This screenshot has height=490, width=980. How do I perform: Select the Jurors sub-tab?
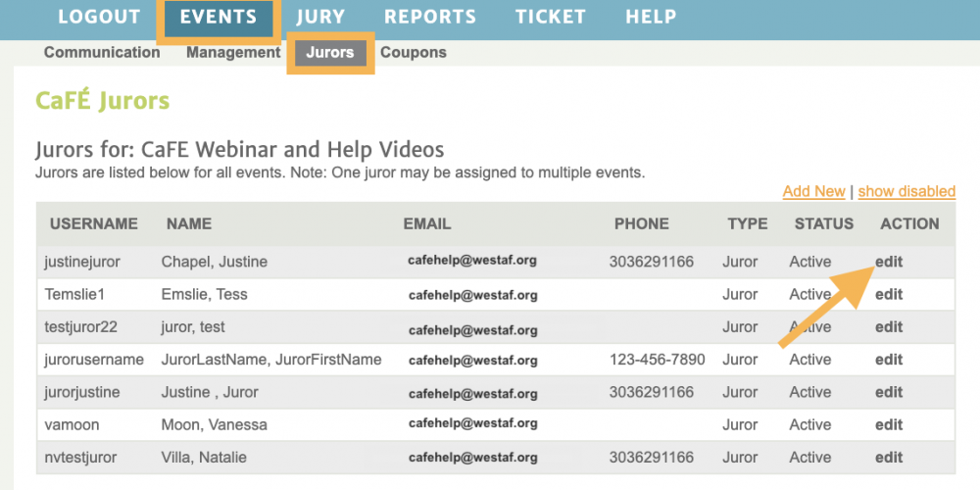330,53
